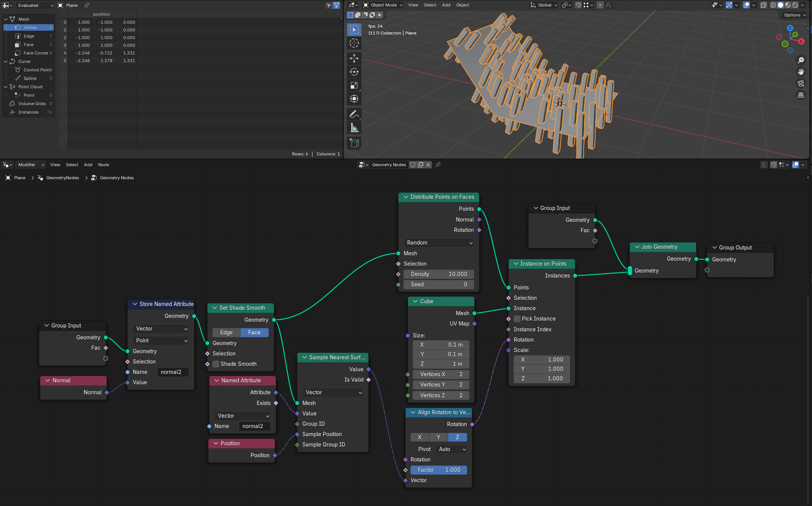Select the Transform tool in viewport toolbar
Image resolution: width=812 pixels, height=506 pixels.
point(354,99)
